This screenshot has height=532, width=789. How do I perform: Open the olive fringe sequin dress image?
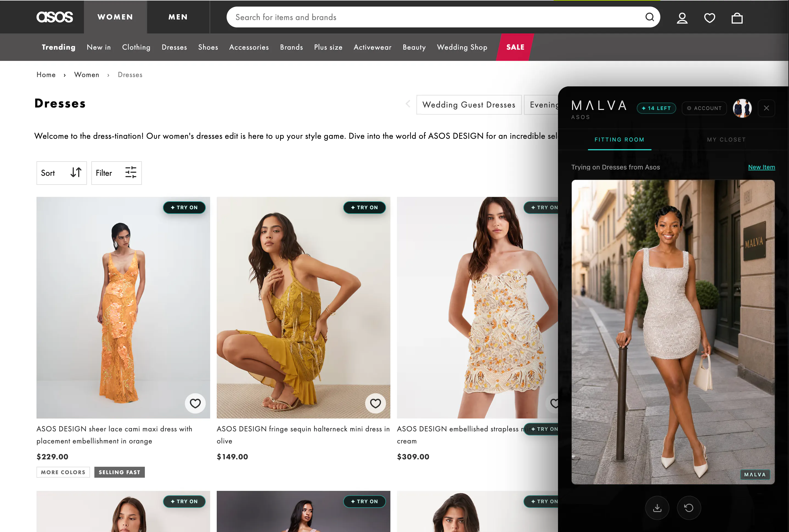(303, 307)
